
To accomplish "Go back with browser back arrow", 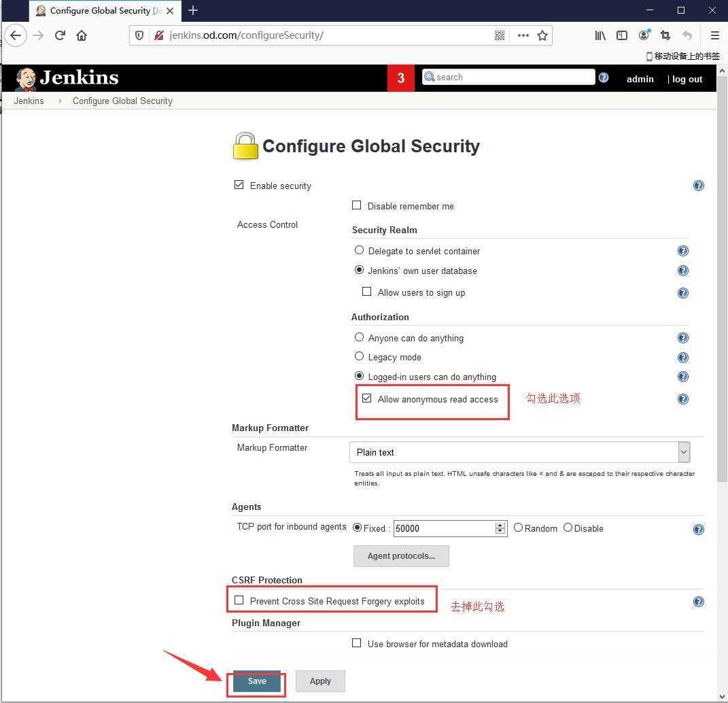I will [16, 35].
